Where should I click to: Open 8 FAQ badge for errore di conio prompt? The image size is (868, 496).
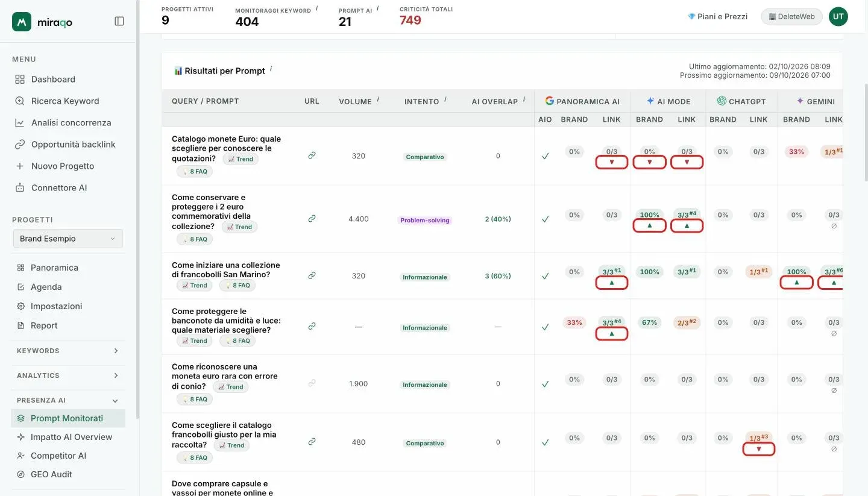tap(195, 399)
